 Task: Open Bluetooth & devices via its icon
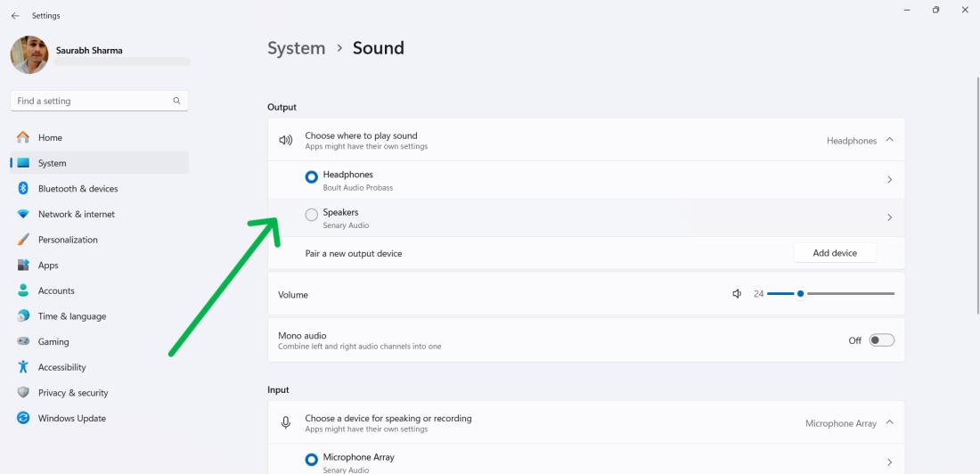[x=23, y=189]
